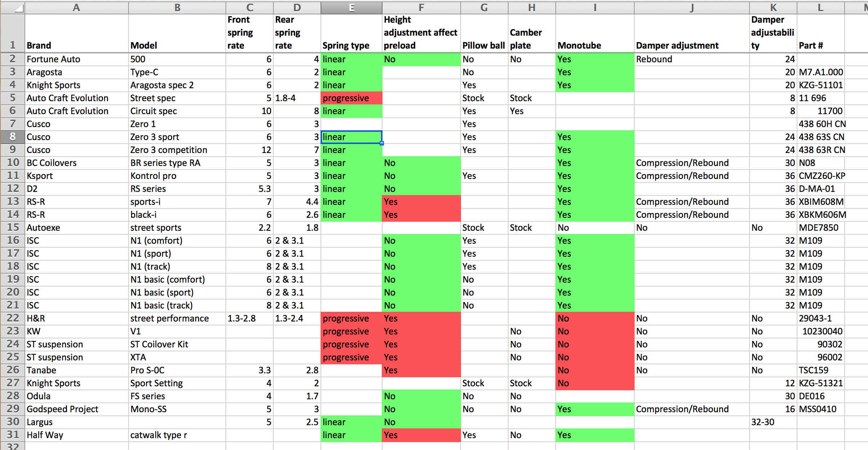Click the 'Camber plate' header cell
The height and width of the screenshot is (450, 868).
click(x=532, y=33)
